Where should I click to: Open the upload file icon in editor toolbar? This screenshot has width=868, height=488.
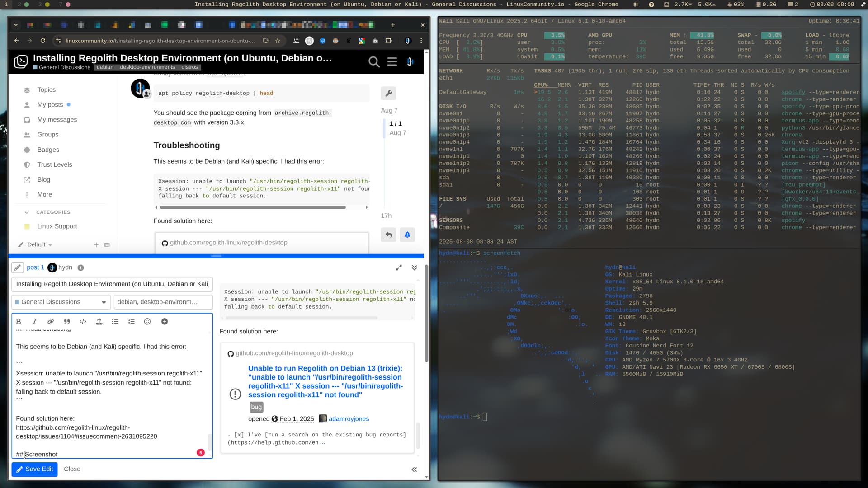[99, 321]
